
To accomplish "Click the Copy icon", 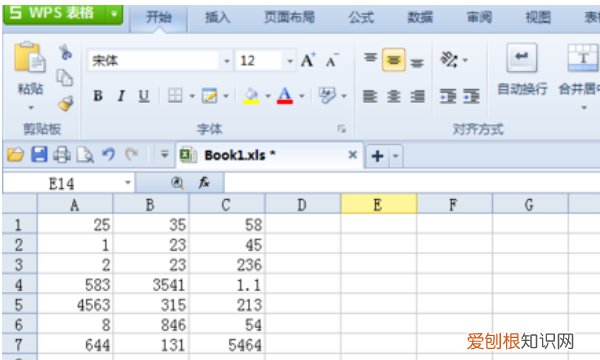I will [x=65, y=78].
